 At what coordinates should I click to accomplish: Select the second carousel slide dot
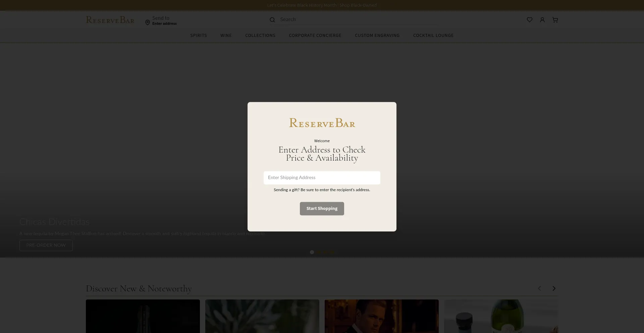click(x=319, y=252)
